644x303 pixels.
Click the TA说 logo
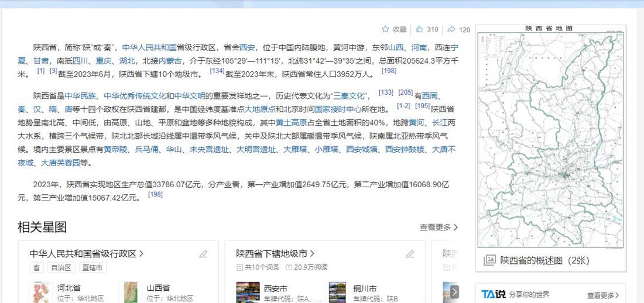click(494, 294)
